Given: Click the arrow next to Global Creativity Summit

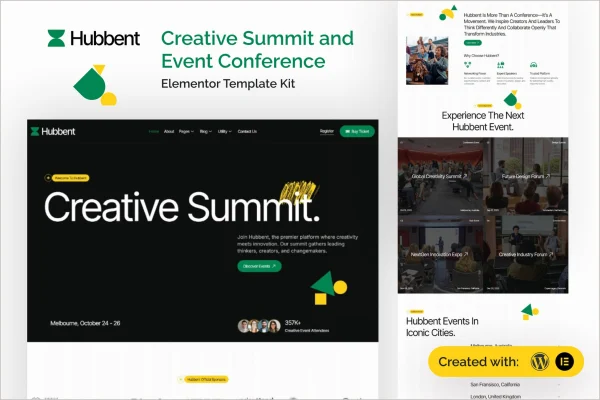Looking at the screenshot, I should coord(465,176).
